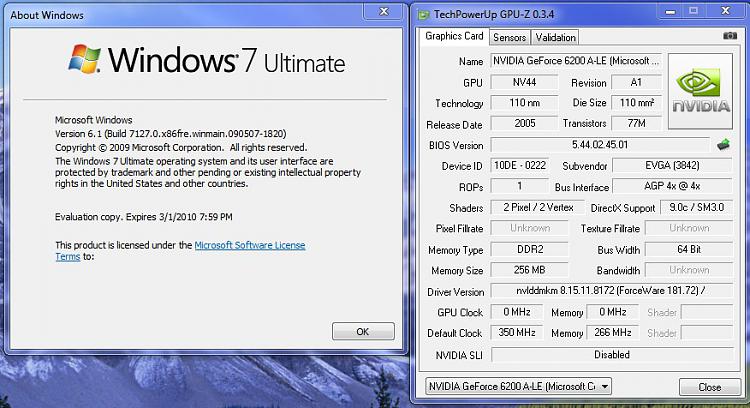Click the Close button in GPU-Z
Image resolution: width=750 pixels, height=408 pixels.
point(709,387)
